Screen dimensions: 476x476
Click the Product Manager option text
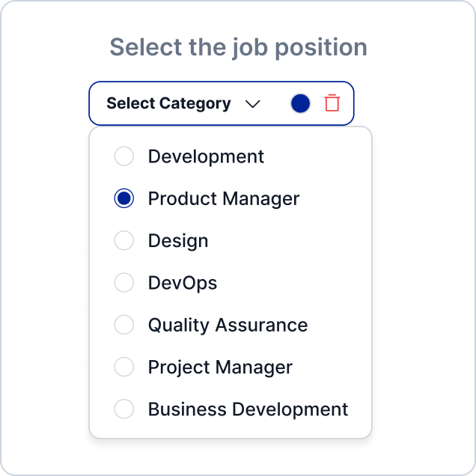point(224,199)
